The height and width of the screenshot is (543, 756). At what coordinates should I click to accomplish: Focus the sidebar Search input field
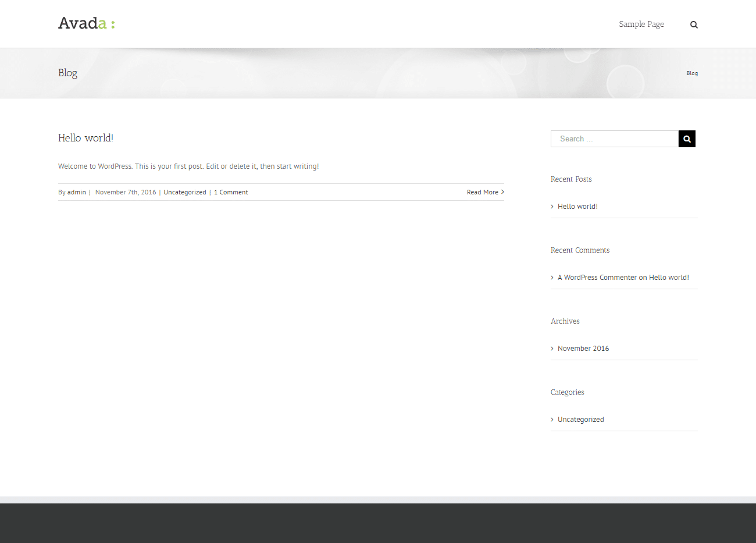click(x=615, y=139)
